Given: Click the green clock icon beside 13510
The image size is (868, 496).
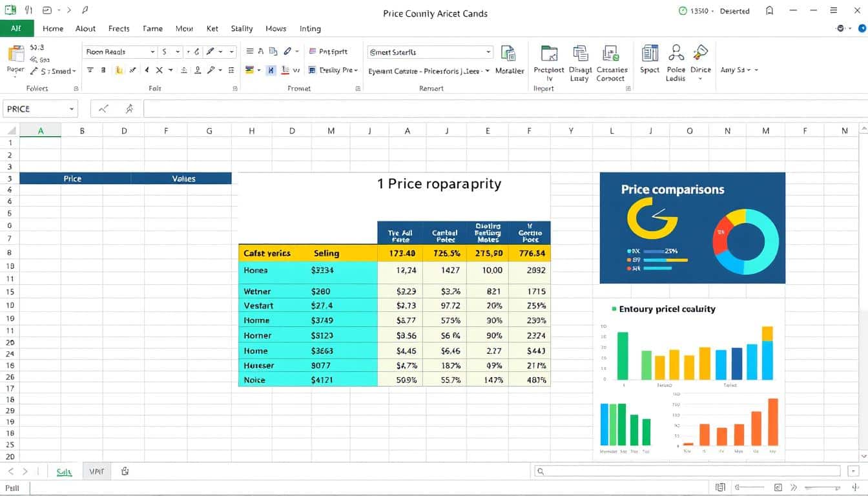Looking at the screenshot, I should (x=683, y=11).
